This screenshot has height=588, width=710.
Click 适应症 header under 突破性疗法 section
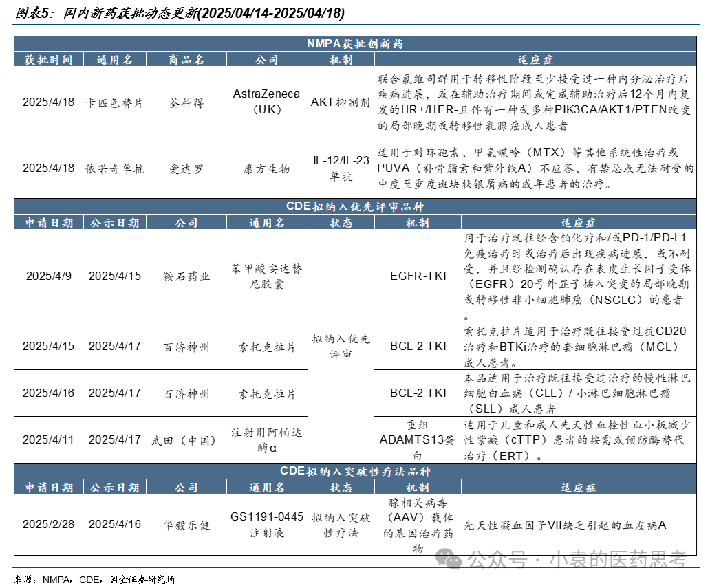click(x=579, y=487)
